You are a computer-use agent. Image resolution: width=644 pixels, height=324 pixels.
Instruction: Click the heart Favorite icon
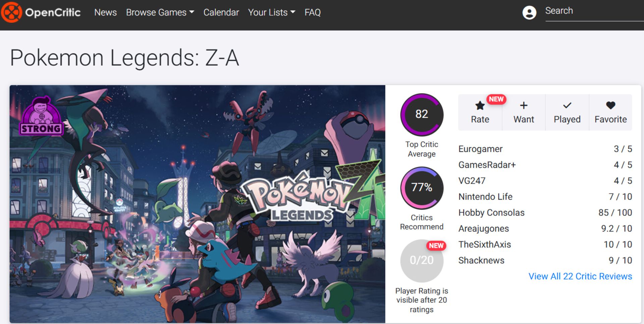coord(610,106)
